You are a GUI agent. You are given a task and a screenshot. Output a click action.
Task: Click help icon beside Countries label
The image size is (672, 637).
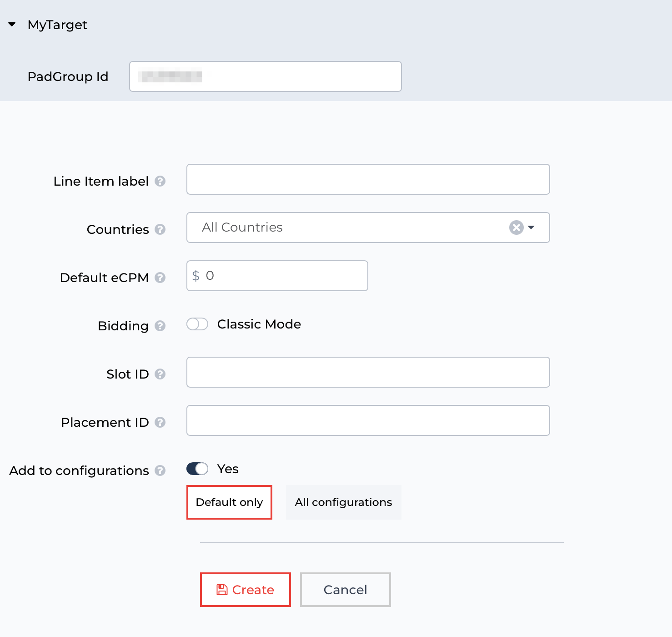click(160, 229)
